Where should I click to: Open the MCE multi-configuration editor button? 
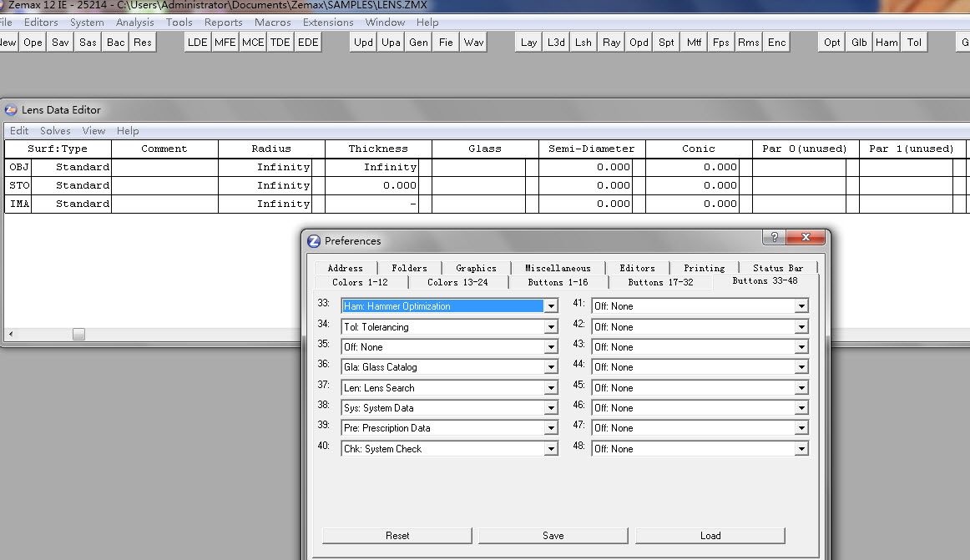(253, 42)
